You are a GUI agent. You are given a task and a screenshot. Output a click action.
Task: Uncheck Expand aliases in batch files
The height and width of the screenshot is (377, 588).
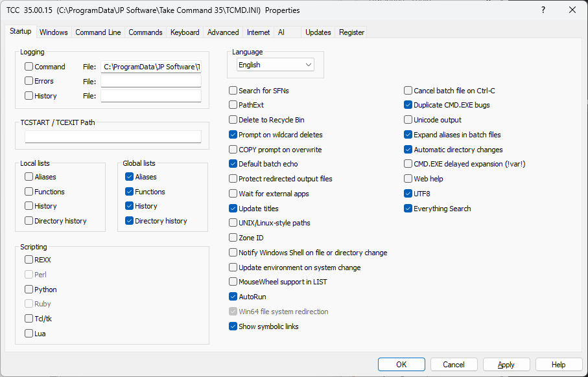408,135
